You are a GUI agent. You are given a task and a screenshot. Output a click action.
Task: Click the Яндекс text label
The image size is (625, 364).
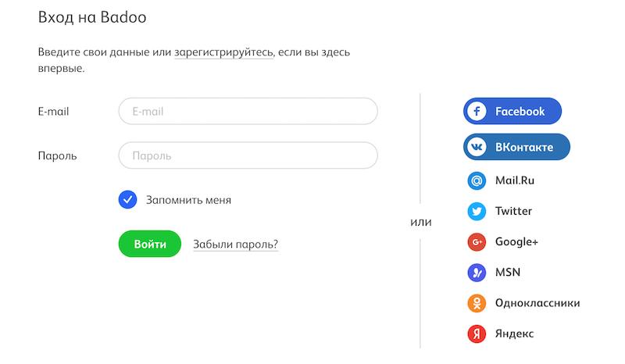click(514, 334)
